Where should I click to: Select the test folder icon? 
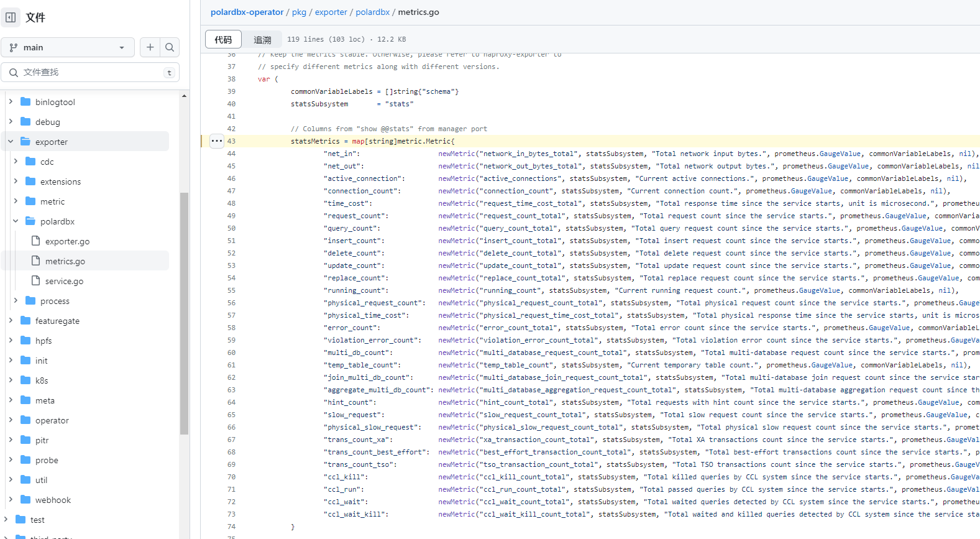21,519
